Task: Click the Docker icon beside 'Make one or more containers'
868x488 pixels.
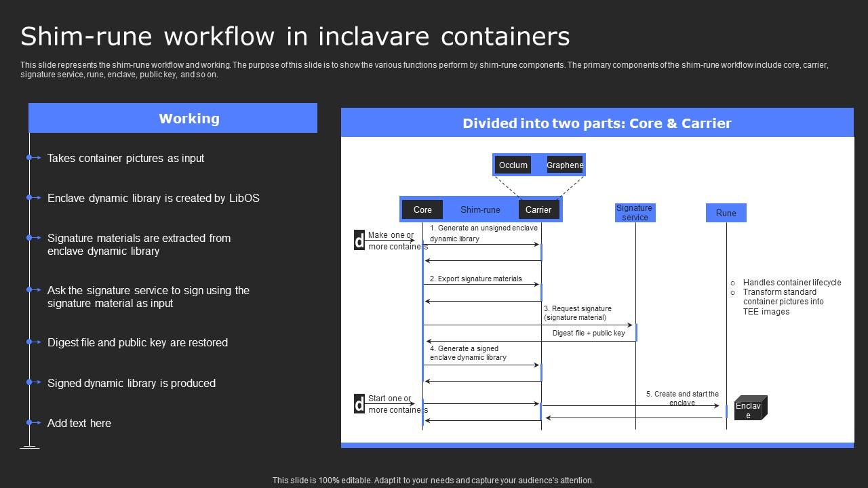Action: tap(358, 240)
